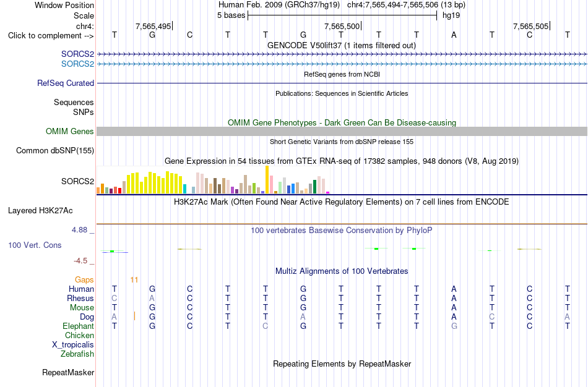
Task: Select the 'Rhesus' species label
Action: 80,298
